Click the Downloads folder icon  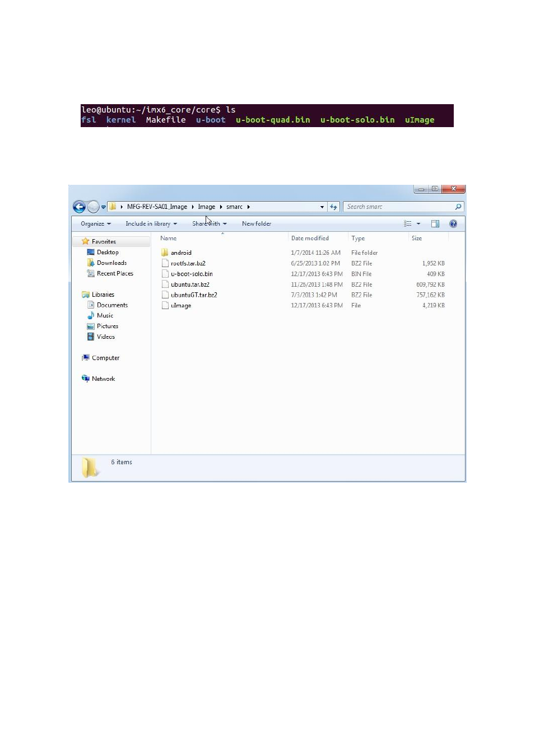(x=91, y=263)
